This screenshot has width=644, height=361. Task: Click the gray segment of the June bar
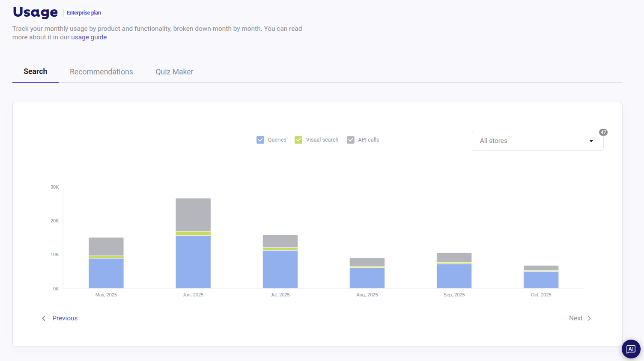click(193, 214)
